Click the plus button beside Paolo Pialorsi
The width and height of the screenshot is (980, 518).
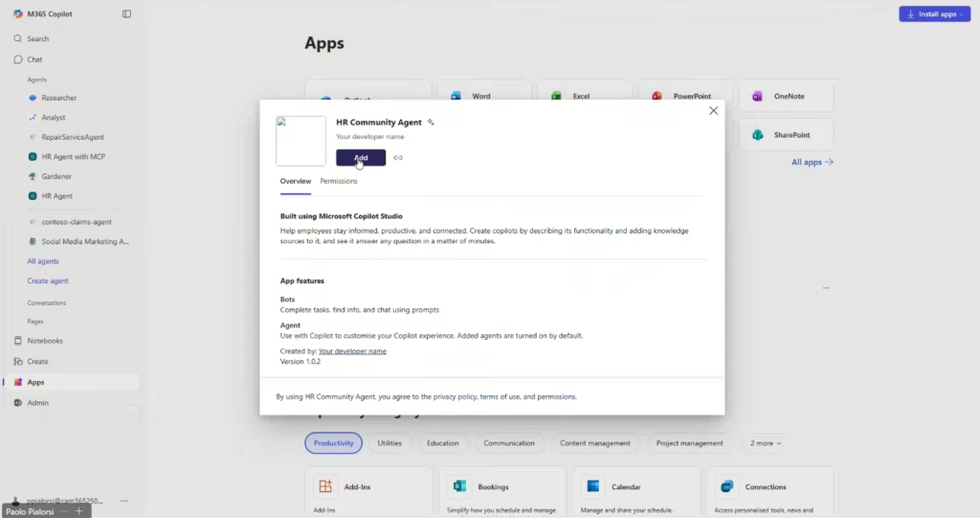coord(78,511)
